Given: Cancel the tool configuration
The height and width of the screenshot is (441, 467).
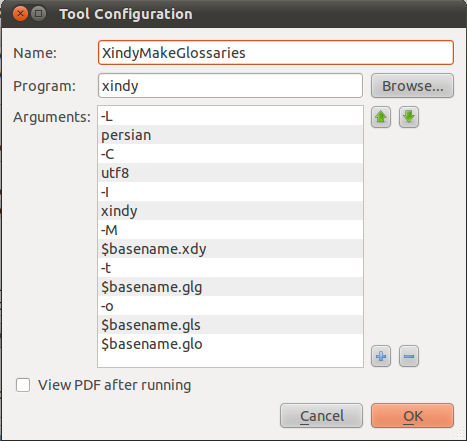Looking at the screenshot, I should [321, 416].
